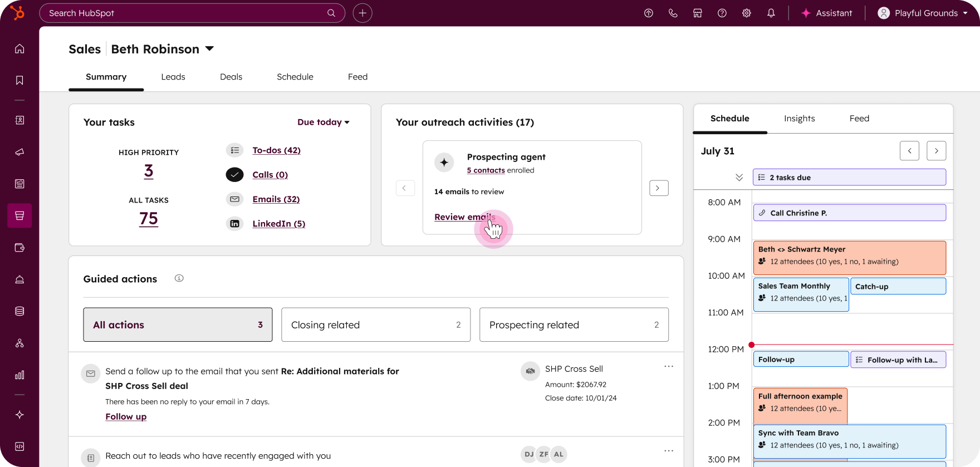This screenshot has height=467, width=980.
Task: Click the checkmark icon beside Calls (0)
Action: pyautogui.click(x=234, y=175)
